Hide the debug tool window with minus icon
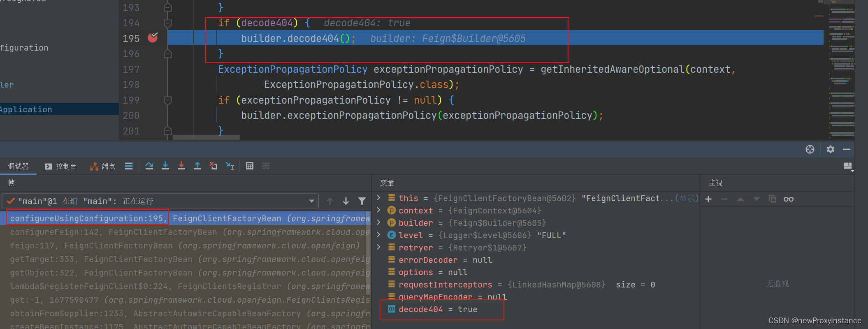The width and height of the screenshot is (868, 329). click(847, 149)
